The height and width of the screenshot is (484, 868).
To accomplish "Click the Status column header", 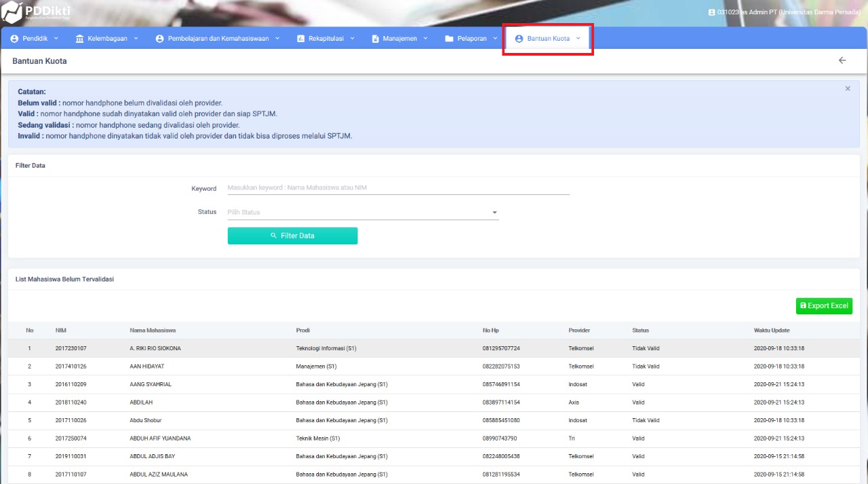I will click(640, 331).
